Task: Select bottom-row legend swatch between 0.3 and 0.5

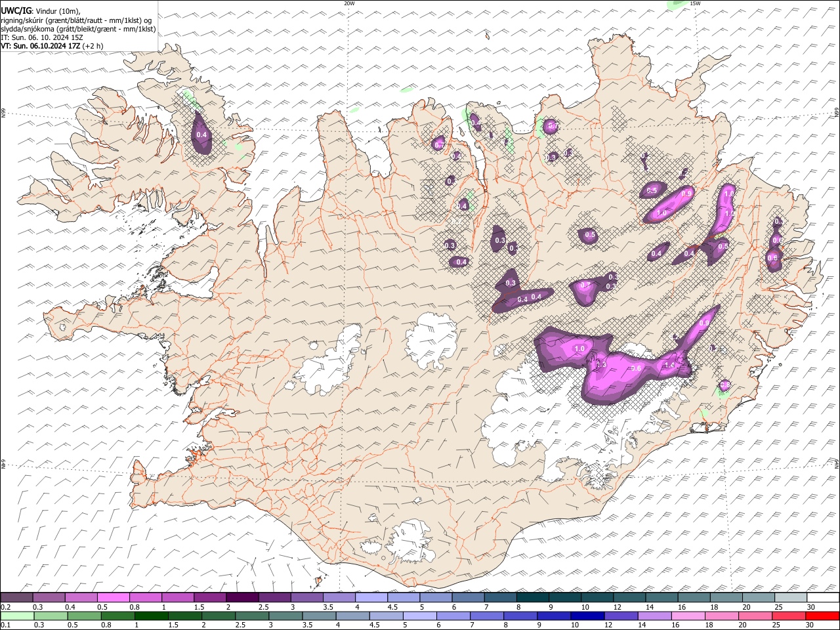Action: point(51,616)
